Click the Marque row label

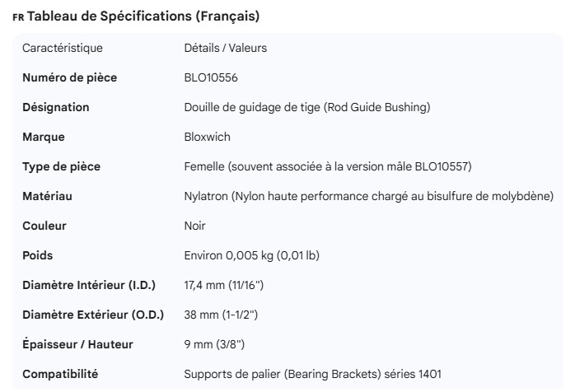tap(44, 137)
